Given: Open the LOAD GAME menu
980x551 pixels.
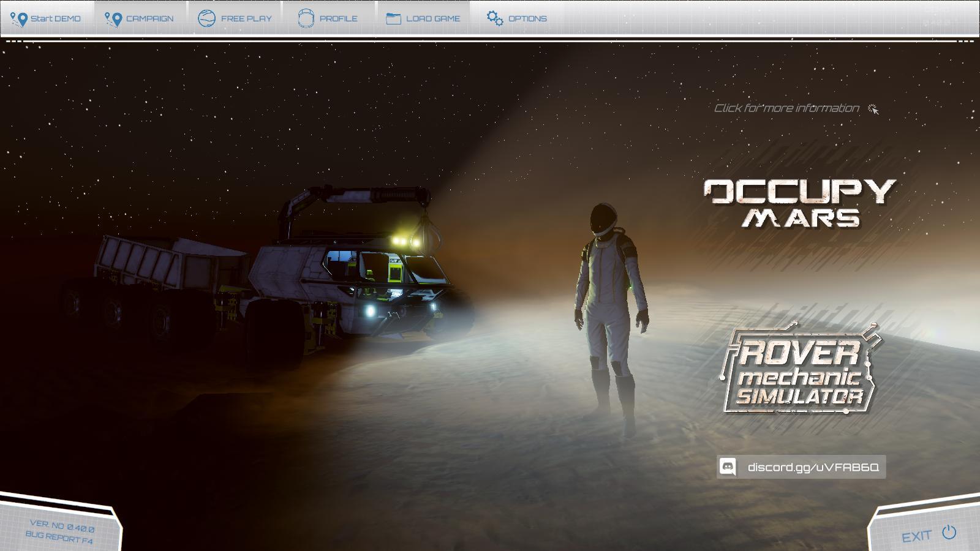Looking at the screenshot, I should 424,18.
